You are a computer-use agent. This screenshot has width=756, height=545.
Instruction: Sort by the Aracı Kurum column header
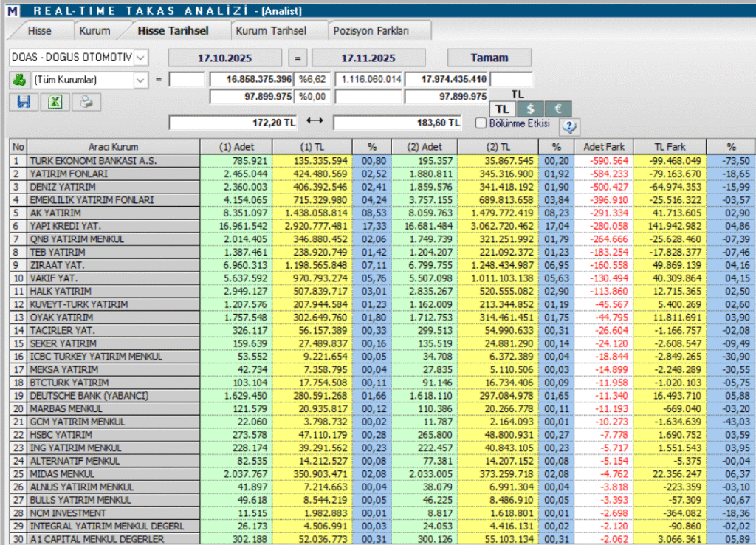(113, 147)
